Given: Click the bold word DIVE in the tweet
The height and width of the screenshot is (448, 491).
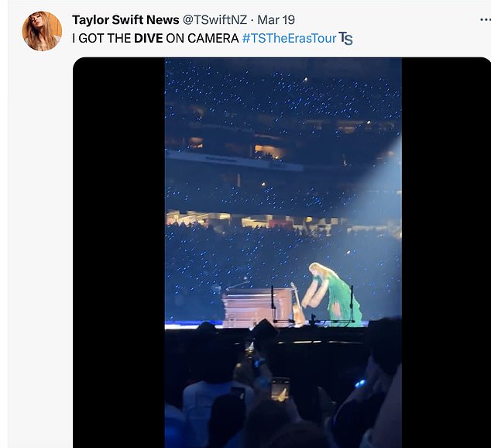Looking at the screenshot, I should pyautogui.click(x=149, y=38).
